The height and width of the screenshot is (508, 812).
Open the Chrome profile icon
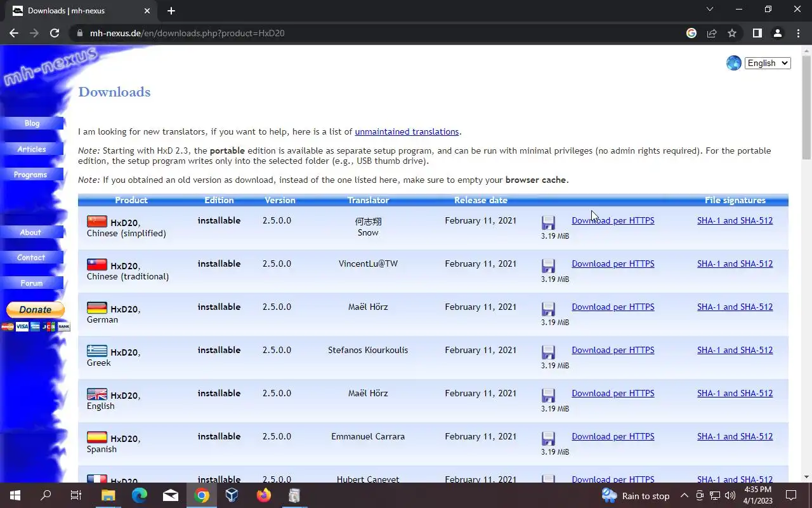[x=777, y=33]
